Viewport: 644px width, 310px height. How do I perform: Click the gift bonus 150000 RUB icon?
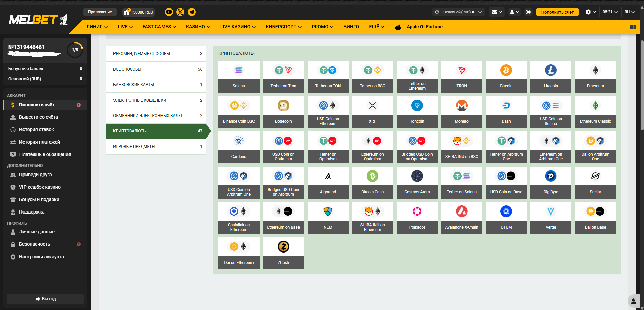(138, 12)
